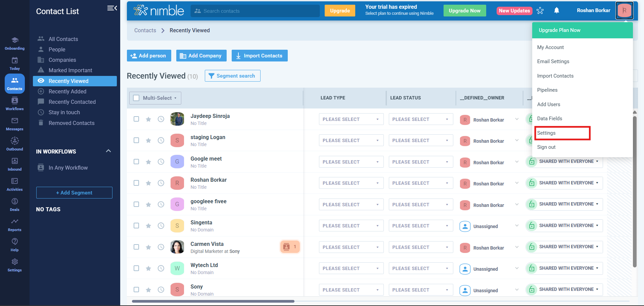Open Jaydeep Sinroja's profile photo
The image size is (644, 306).
(177, 119)
